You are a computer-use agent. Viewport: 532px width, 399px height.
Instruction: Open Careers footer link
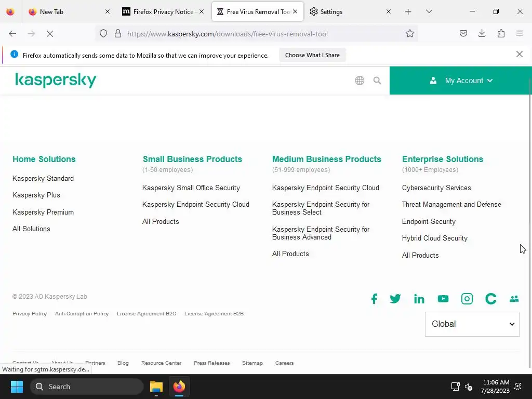point(284,363)
